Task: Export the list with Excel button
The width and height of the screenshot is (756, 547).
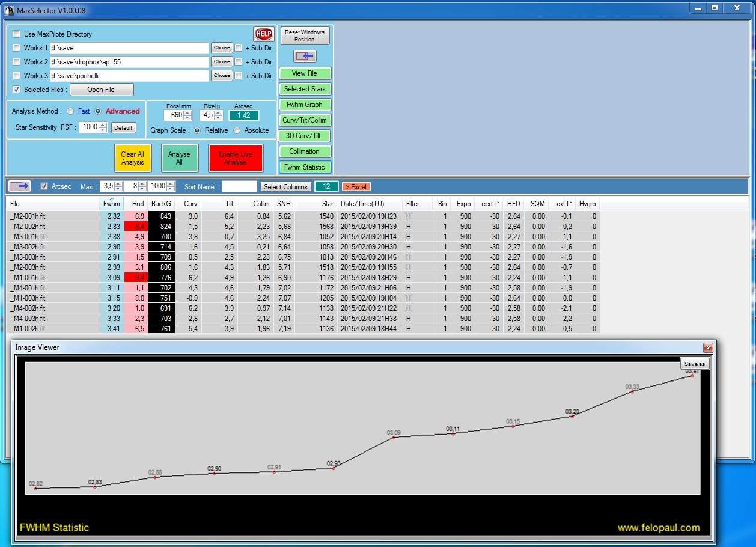Action: (356, 187)
